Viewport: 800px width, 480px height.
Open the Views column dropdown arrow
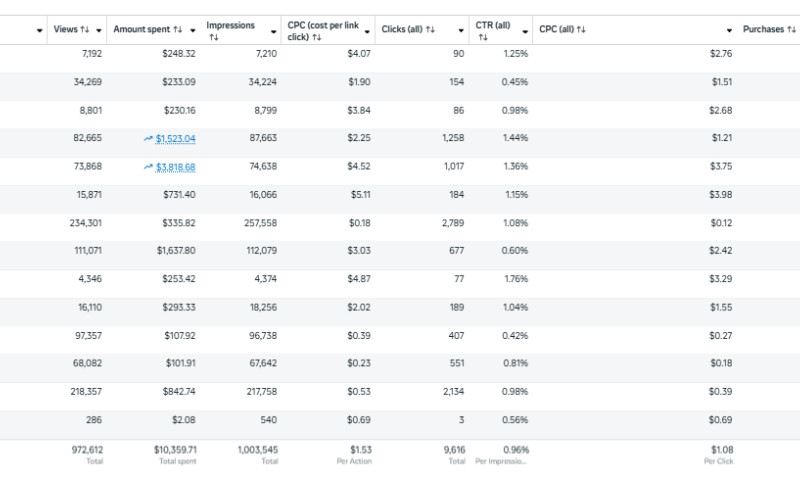coord(98,30)
